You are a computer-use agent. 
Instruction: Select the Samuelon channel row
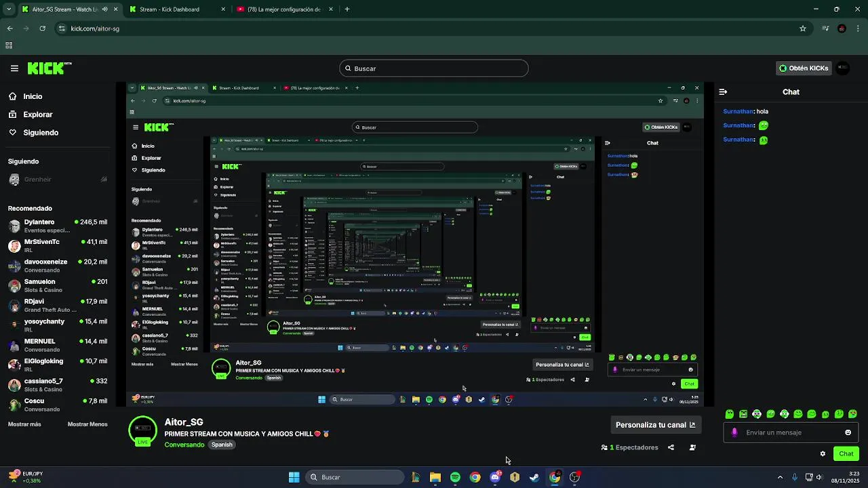pyautogui.click(x=58, y=285)
